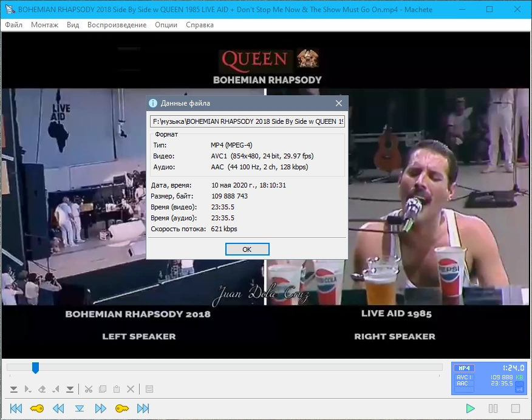532x420 pixels.
Task: Click the speaker volume icon in status panel
Action: click(519, 390)
